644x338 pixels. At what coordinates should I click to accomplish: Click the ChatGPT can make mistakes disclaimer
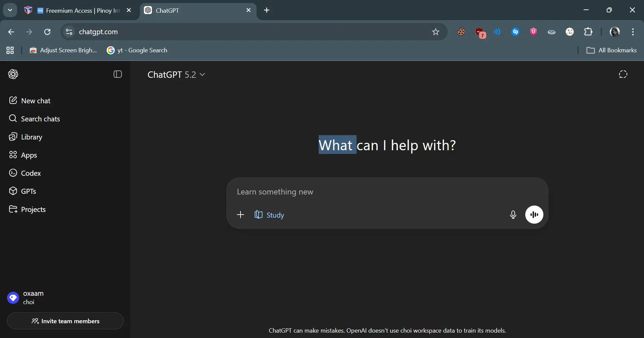tap(387, 331)
